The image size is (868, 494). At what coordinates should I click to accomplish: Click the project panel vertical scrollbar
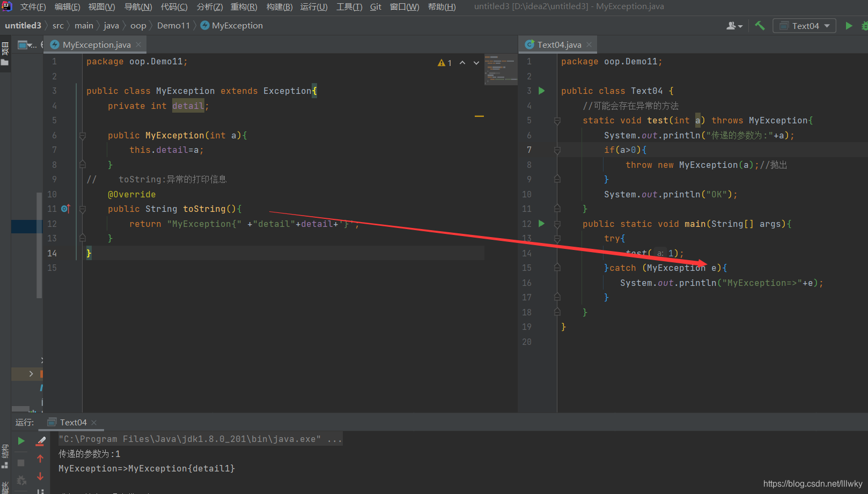coord(39,245)
